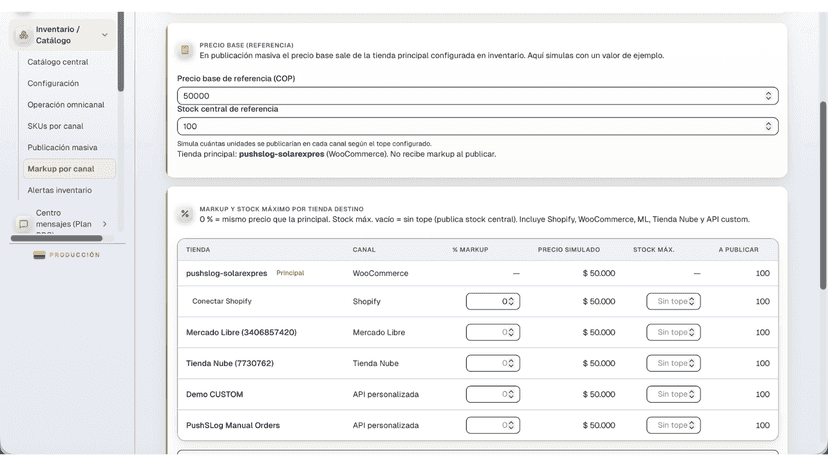
Task: Click Demo CUSTOM row markup percent field
Action: pos(493,394)
